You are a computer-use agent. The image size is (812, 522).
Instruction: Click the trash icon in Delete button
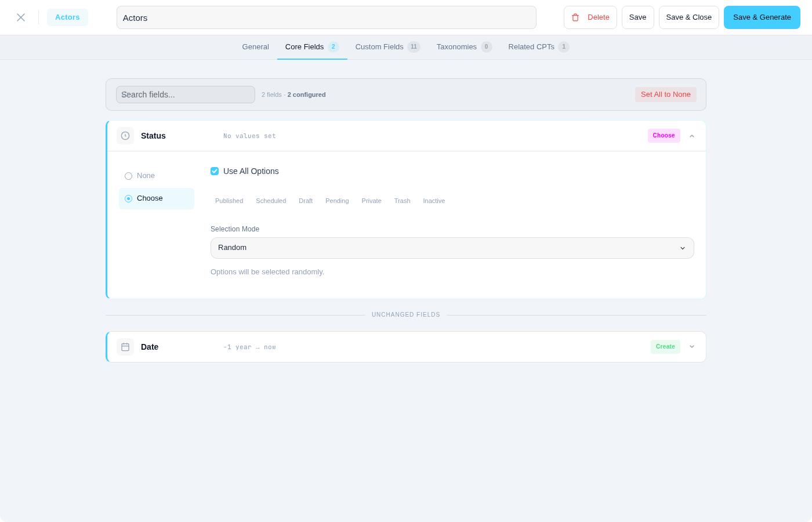pyautogui.click(x=575, y=17)
